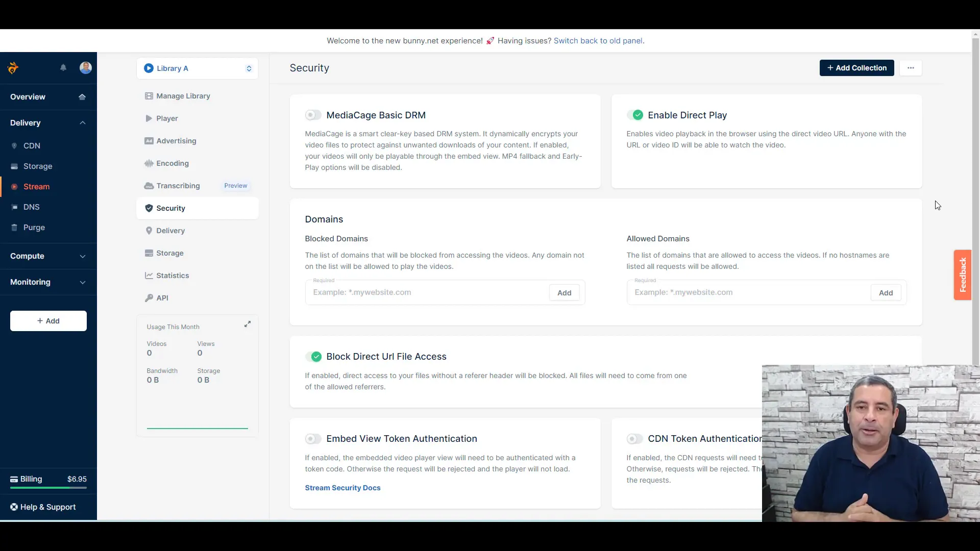The height and width of the screenshot is (551, 980).
Task: Click the Security menu icon
Action: (x=149, y=208)
